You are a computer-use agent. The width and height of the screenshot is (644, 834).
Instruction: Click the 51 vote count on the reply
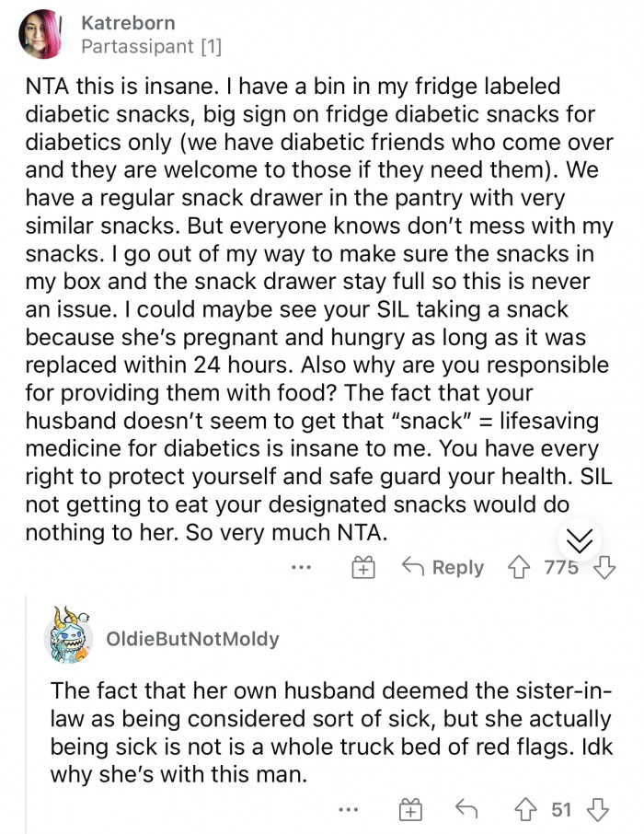click(x=559, y=809)
